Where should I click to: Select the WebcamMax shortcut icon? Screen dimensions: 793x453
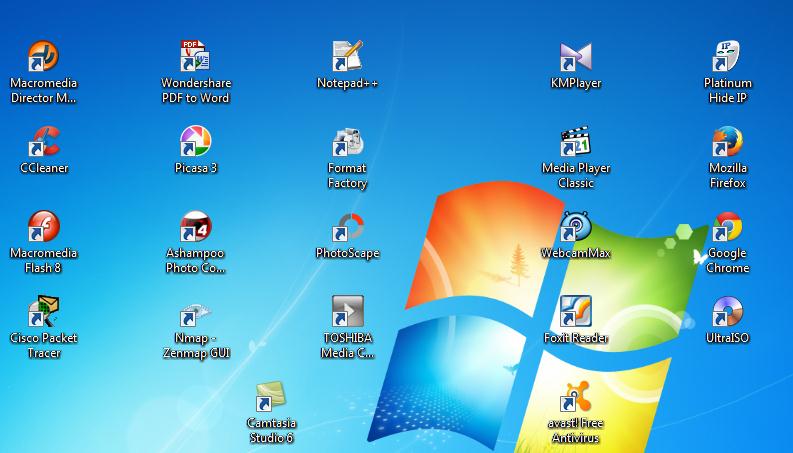click(x=576, y=225)
